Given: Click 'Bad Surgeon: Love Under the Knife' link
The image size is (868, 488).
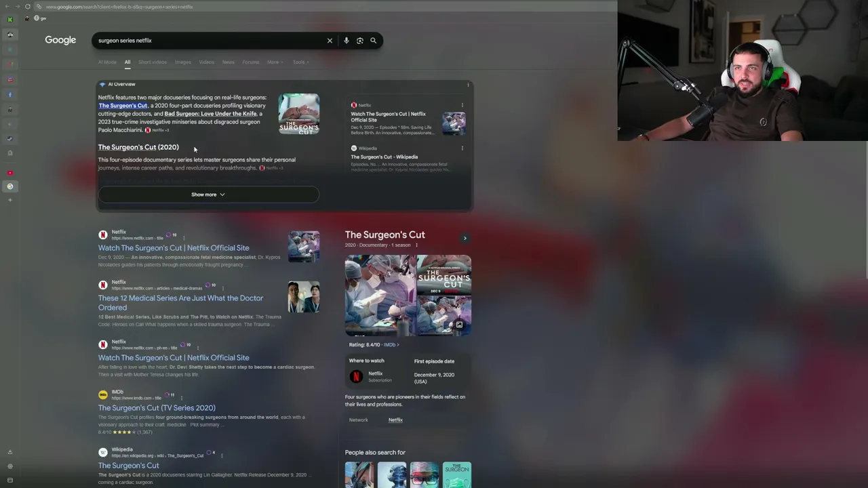Looking at the screenshot, I should tap(210, 114).
